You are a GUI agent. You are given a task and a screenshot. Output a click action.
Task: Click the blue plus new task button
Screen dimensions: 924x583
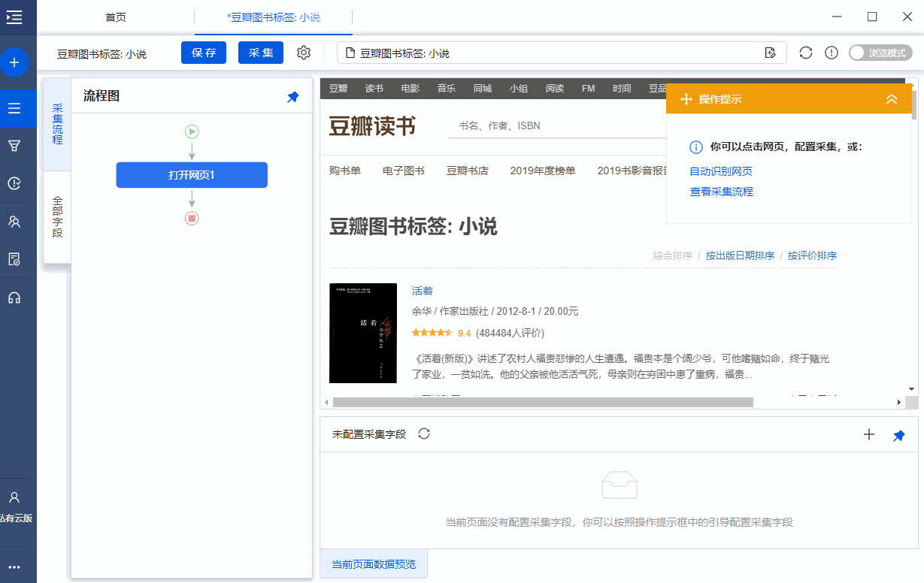[14, 62]
